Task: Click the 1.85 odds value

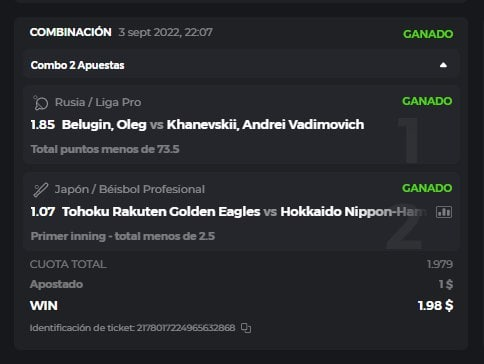Action: click(43, 125)
